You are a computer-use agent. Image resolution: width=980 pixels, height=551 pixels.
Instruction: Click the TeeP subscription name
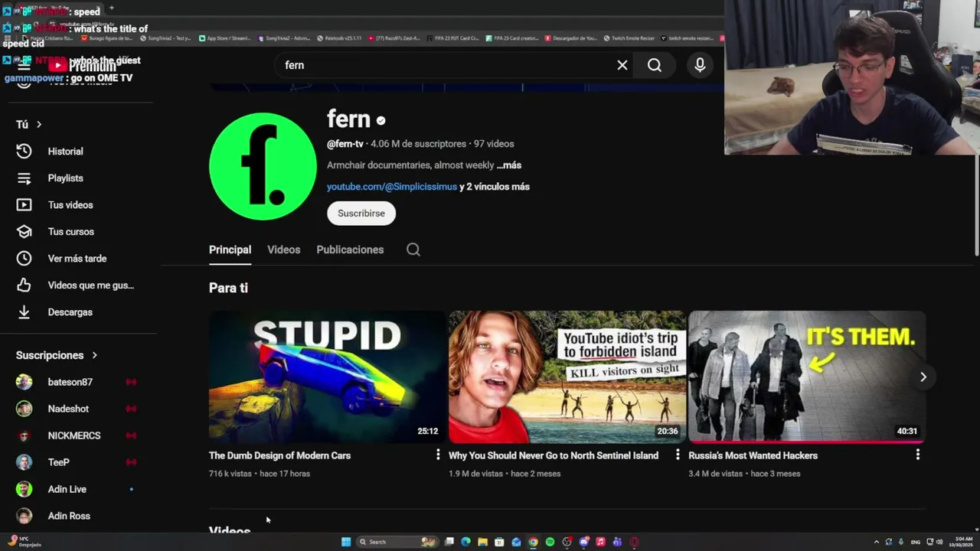(x=58, y=462)
